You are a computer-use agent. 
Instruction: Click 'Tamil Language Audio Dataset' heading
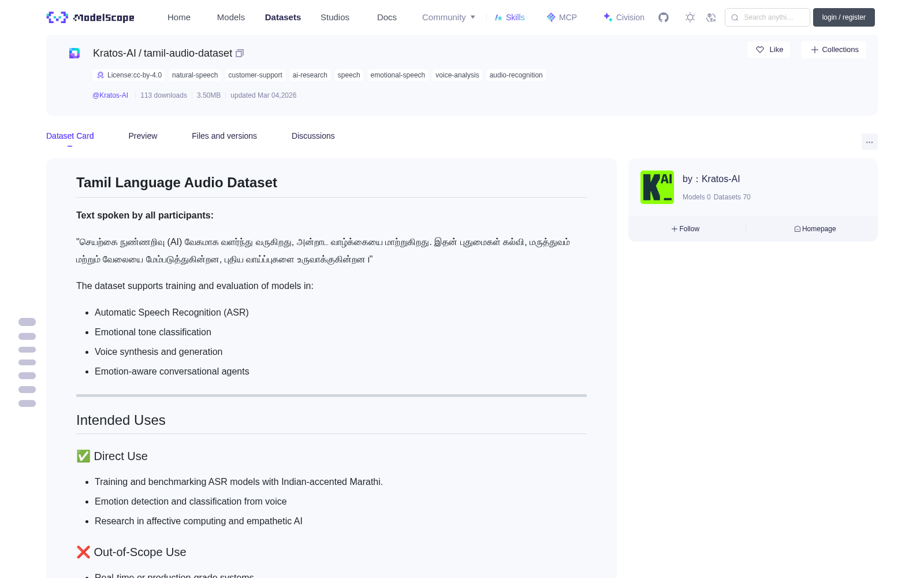pos(177,183)
